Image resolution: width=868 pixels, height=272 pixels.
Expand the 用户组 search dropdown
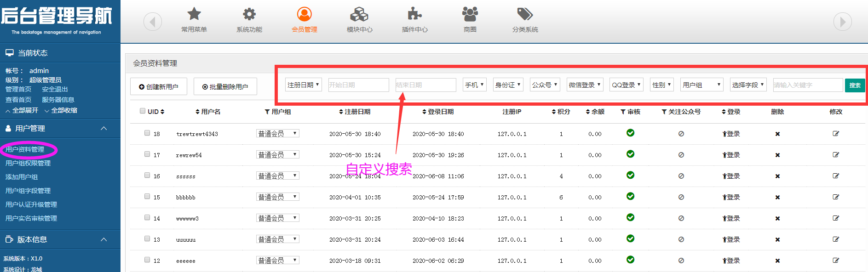coord(701,85)
